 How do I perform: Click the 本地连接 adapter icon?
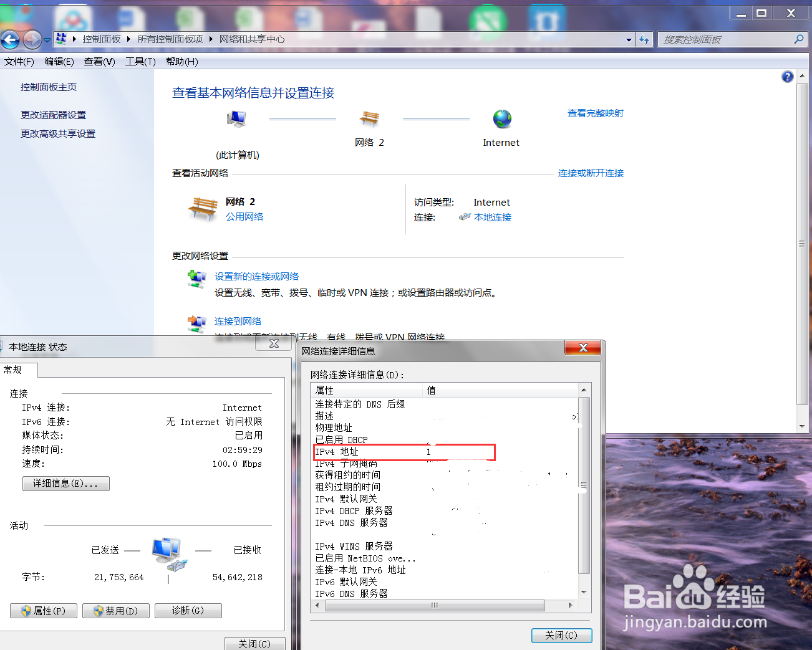coord(465,217)
